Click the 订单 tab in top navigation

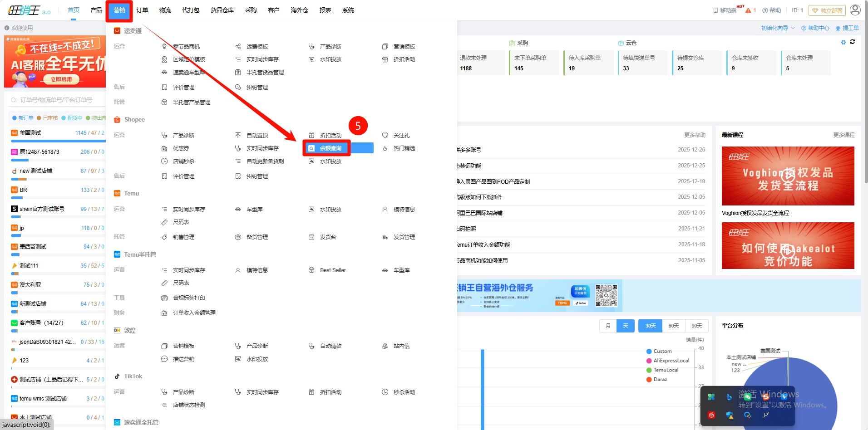142,10
